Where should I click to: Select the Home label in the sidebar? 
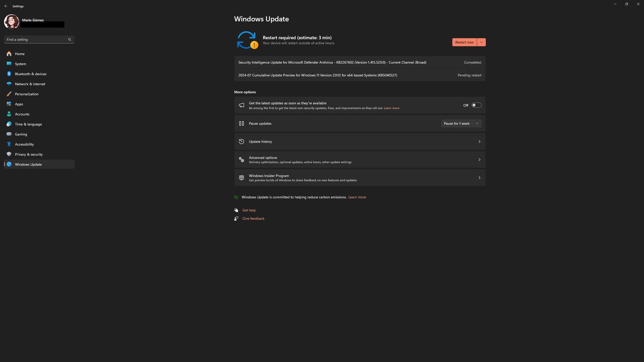pos(20,54)
